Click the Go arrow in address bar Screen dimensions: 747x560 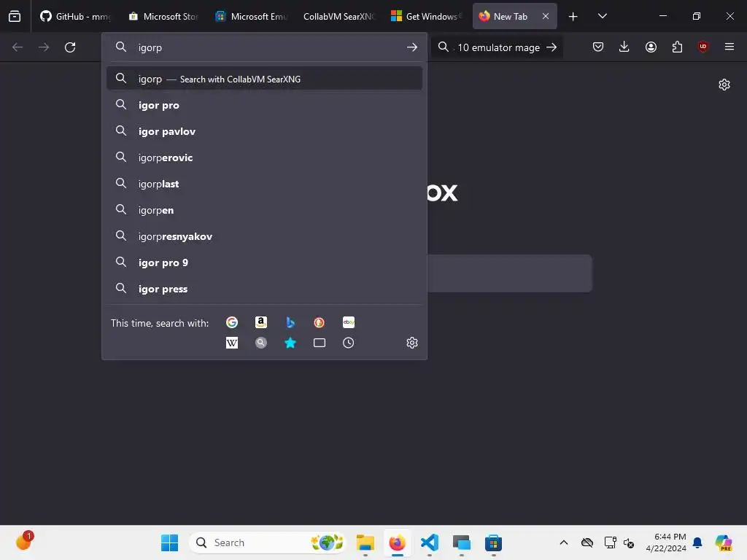click(412, 47)
